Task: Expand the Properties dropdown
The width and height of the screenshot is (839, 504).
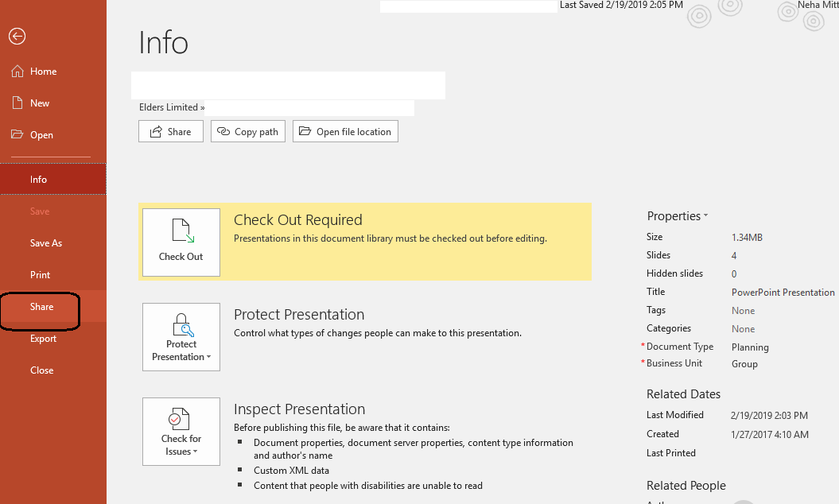Action: 678,216
